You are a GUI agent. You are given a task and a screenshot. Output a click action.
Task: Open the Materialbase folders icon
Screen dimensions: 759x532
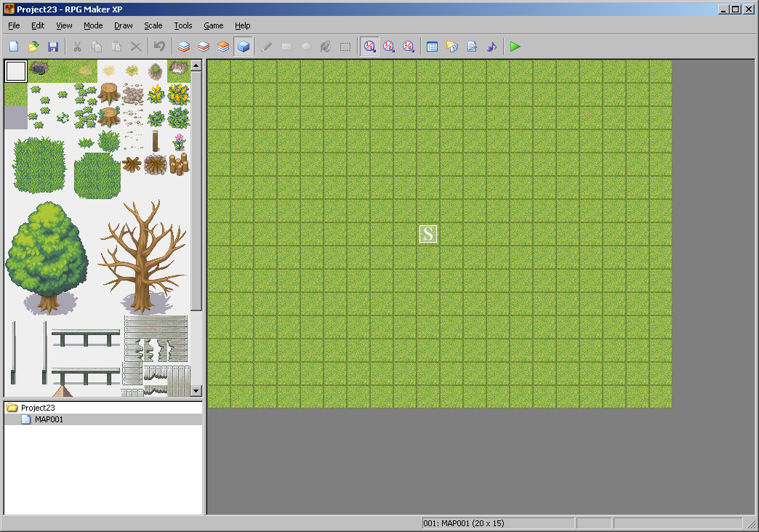pyautogui.click(x=452, y=47)
